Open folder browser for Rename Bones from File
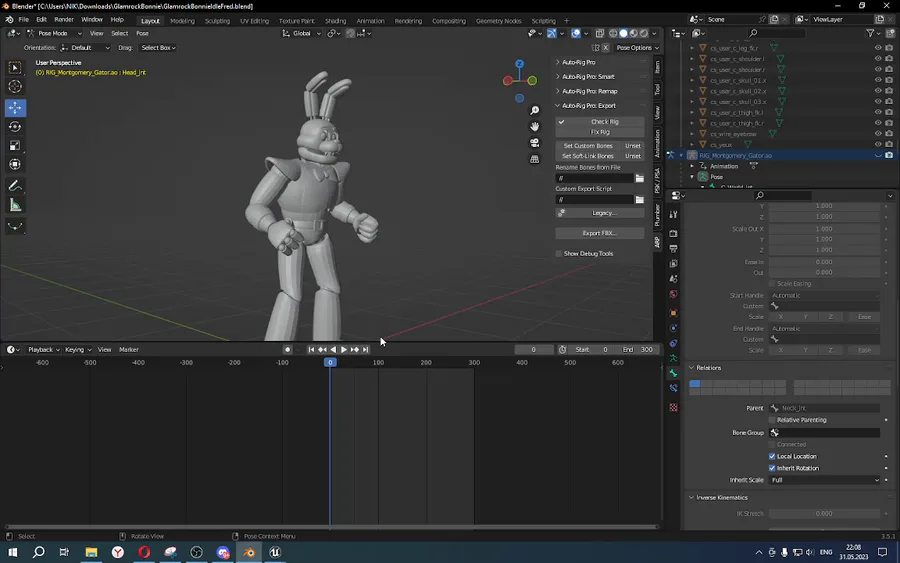This screenshot has width=900, height=563. tap(639, 178)
